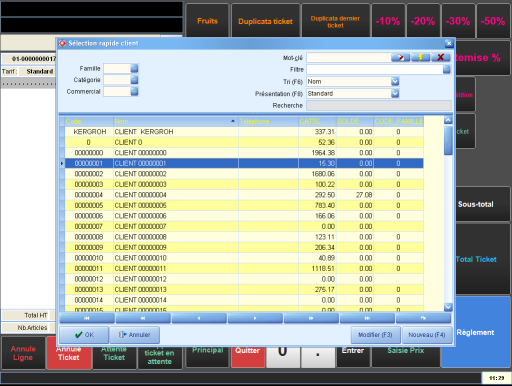Select row CLIENT KERGROH
This screenshot has width=512, height=386.
(244, 132)
